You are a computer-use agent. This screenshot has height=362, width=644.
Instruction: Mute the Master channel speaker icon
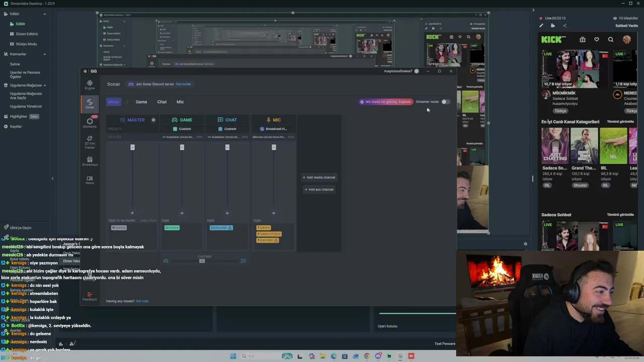132,213
